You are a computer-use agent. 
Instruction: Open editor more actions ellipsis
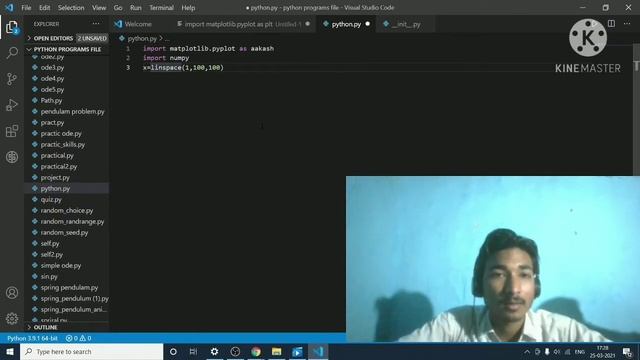(x=627, y=24)
